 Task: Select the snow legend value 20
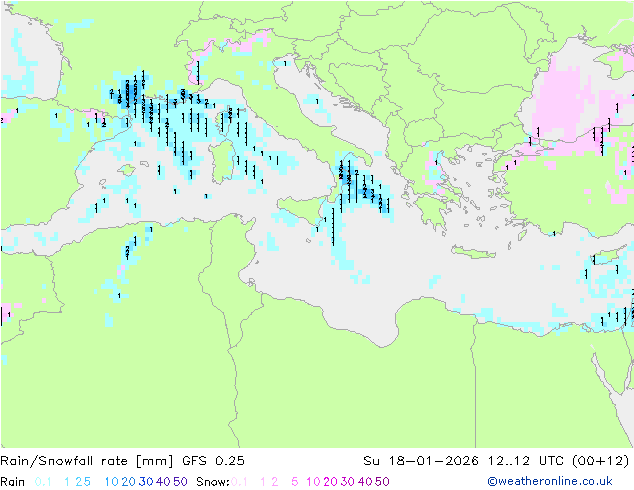tap(331, 482)
